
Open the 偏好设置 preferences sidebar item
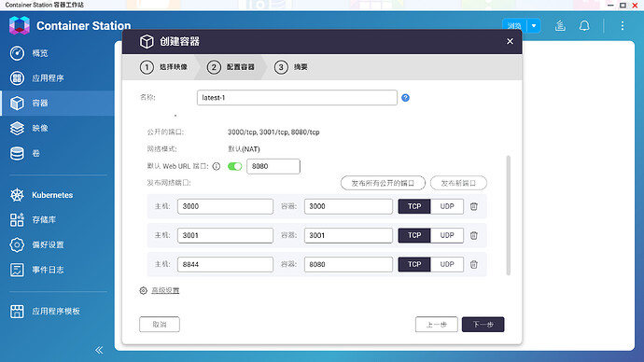(58, 244)
